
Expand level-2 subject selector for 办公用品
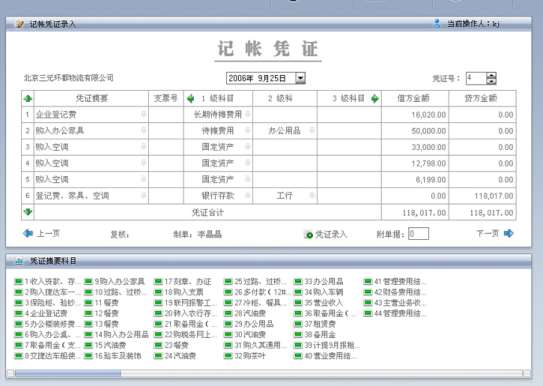click(312, 131)
